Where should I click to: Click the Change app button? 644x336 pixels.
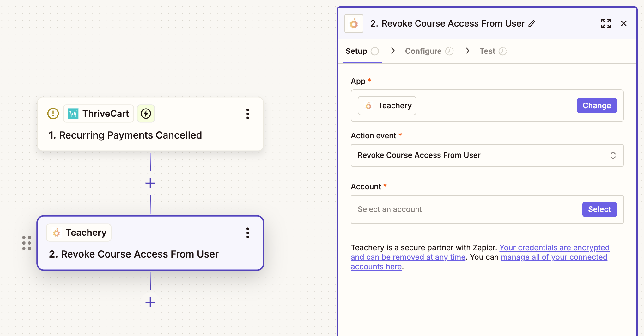pyautogui.click(x=597, y=106)
